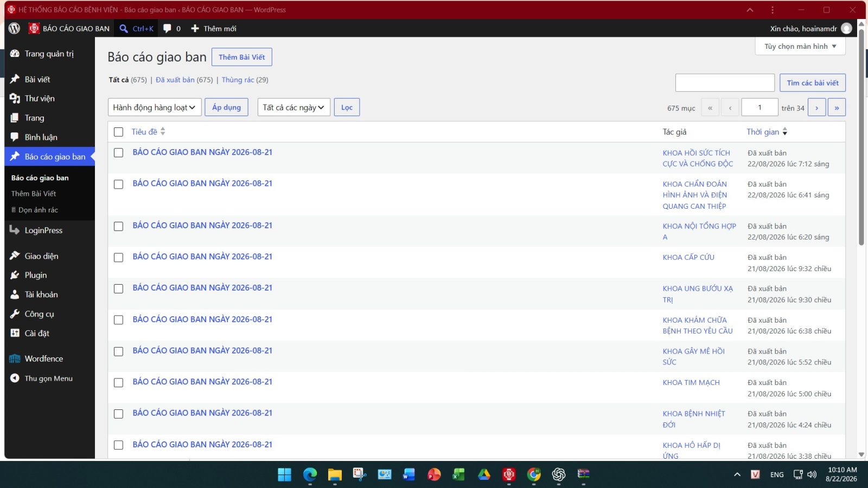Click the current page number field
Viewport: 868px width, 488px height.
(759, 107)
